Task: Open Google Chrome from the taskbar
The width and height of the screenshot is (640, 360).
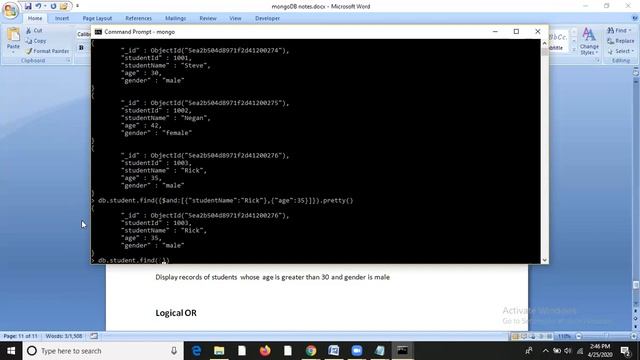Action: pos(311,351)
